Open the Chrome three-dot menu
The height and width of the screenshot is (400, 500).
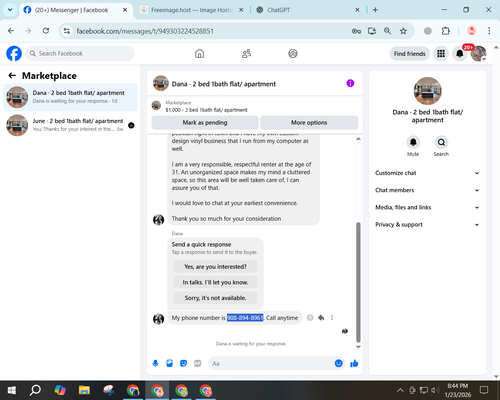click(x=489, y=31)
